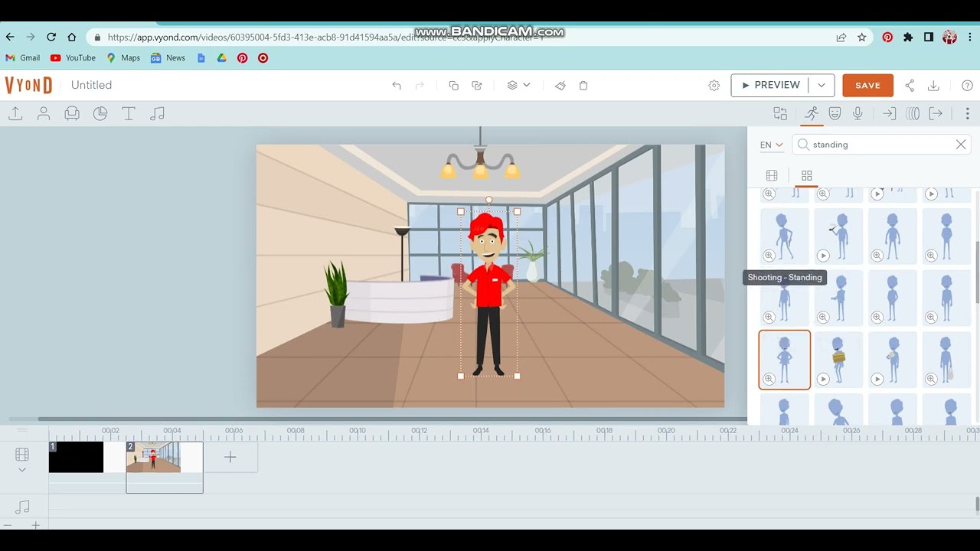Copy the selected asset
Screen dimensions: 980x551
(x=453, y=86)
